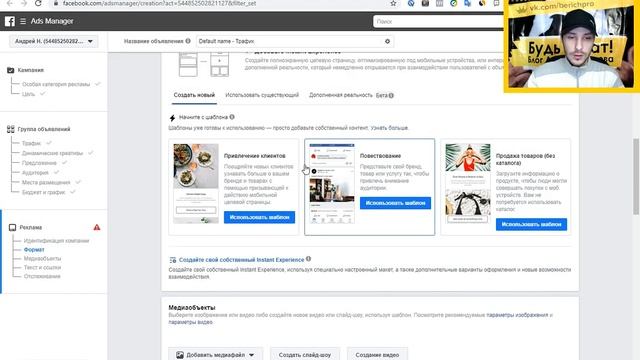
Task: Click the red warning triangle beside Реклама
Action: [x=97, y=227]
